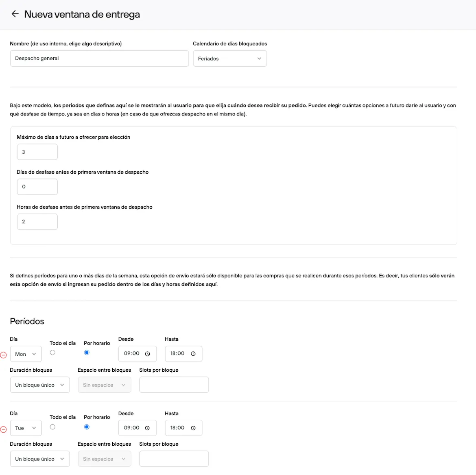This screenshot has height=475, width=476.
Task: Open clock picker for Mon Desde time
Action: pyautogui.click(x=148, y=354)
